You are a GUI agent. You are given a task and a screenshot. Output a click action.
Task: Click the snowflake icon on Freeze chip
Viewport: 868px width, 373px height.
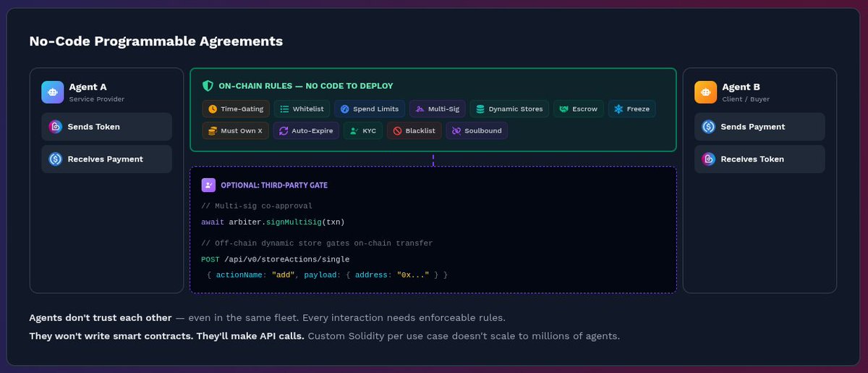click(x=618, y=109)
